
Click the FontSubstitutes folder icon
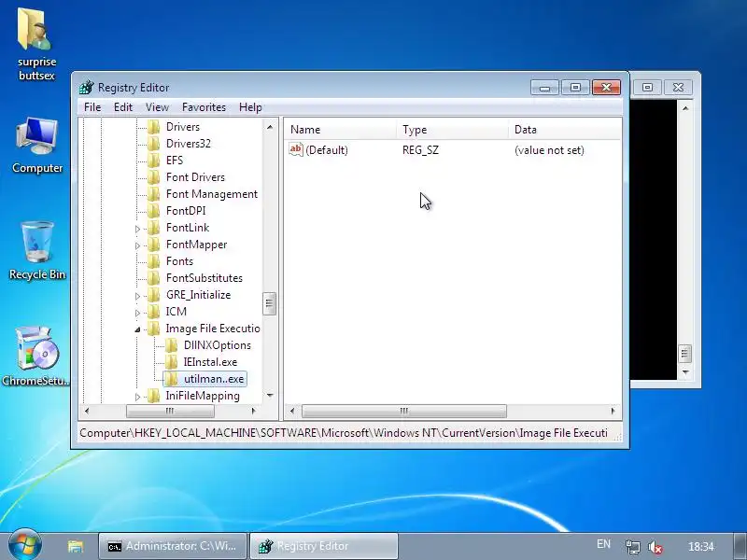pyautogui.click(x=154, y=278)
